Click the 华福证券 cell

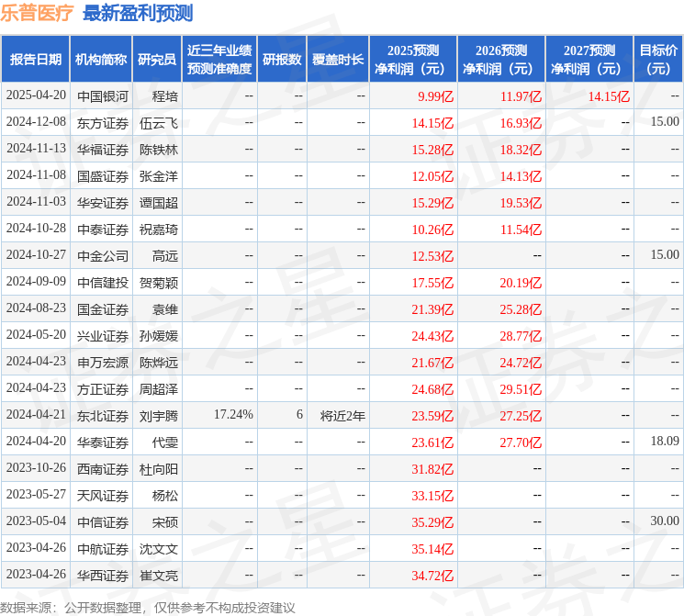click(103, 150)
